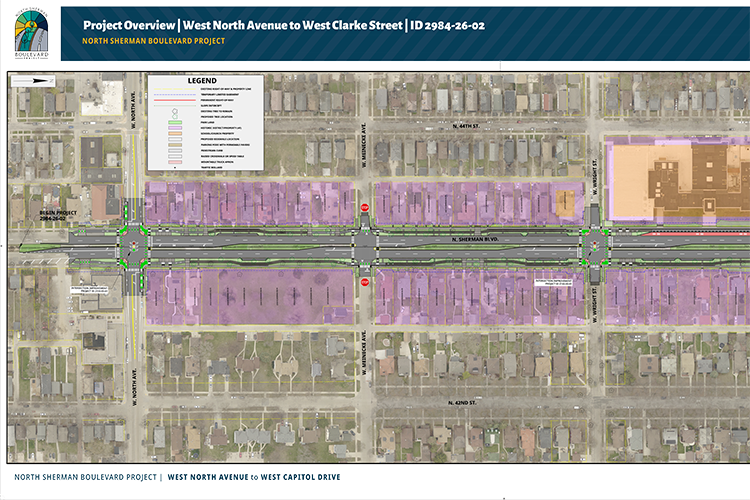
Task: Click the orange school/church property swatch in legend
Action: click(x=175, y=133)
